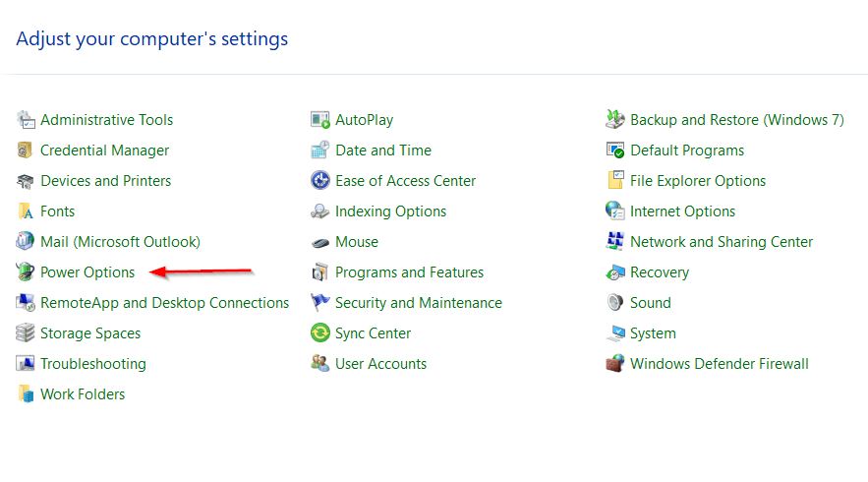Click the Power Options battery icon
The image size is (868, 482).
click(x=25, y=272)
